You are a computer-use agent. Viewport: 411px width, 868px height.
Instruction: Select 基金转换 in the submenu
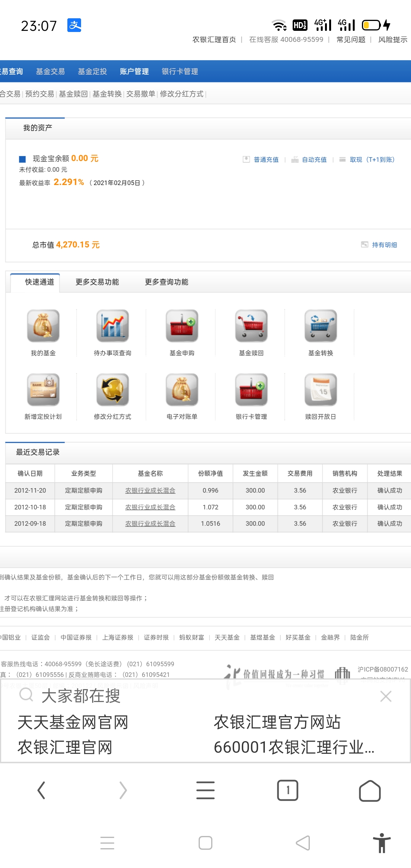tap(107, 94)
